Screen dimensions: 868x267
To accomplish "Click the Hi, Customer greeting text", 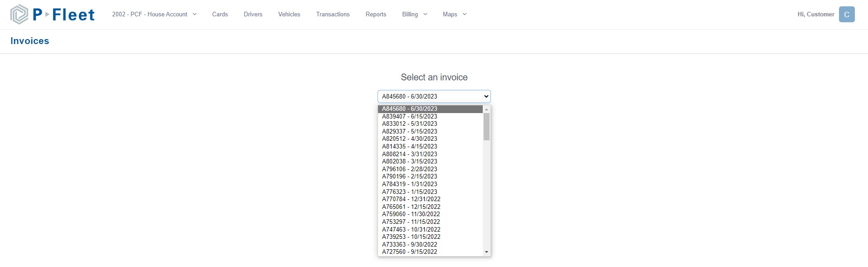I will pos(815,15).
